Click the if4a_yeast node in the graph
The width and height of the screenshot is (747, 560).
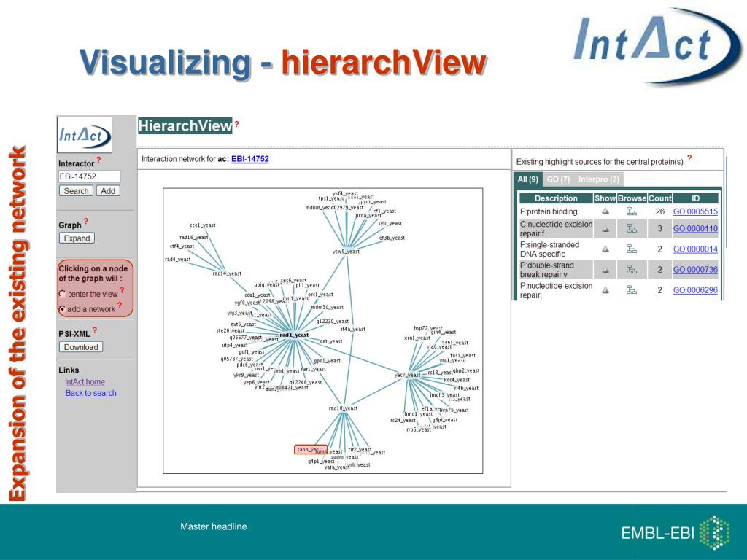pyautogui.click(x=353, y=329)
